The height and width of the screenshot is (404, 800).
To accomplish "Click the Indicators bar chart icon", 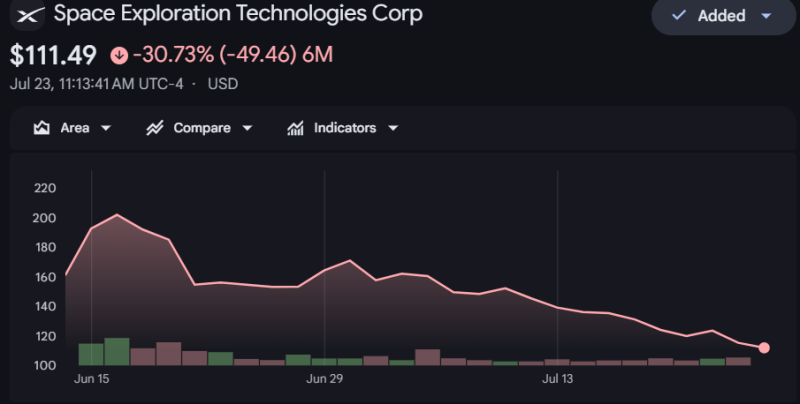I will 295,128.
